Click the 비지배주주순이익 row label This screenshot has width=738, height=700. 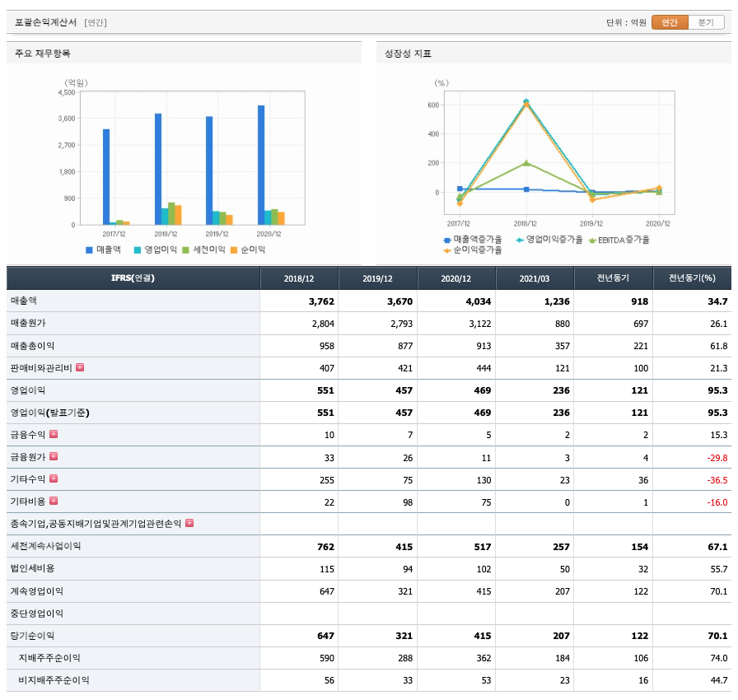(54, 679)
